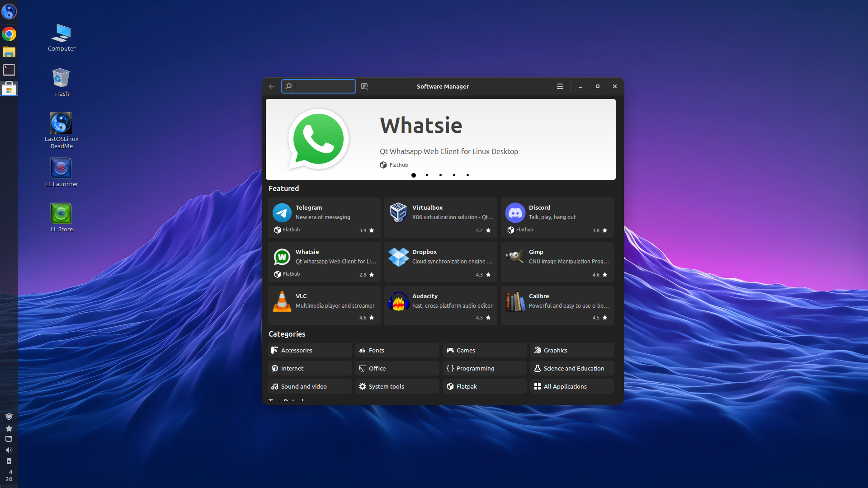Select the fifth banner carousel dot
The image size is (868, 488).
point(467,175)
